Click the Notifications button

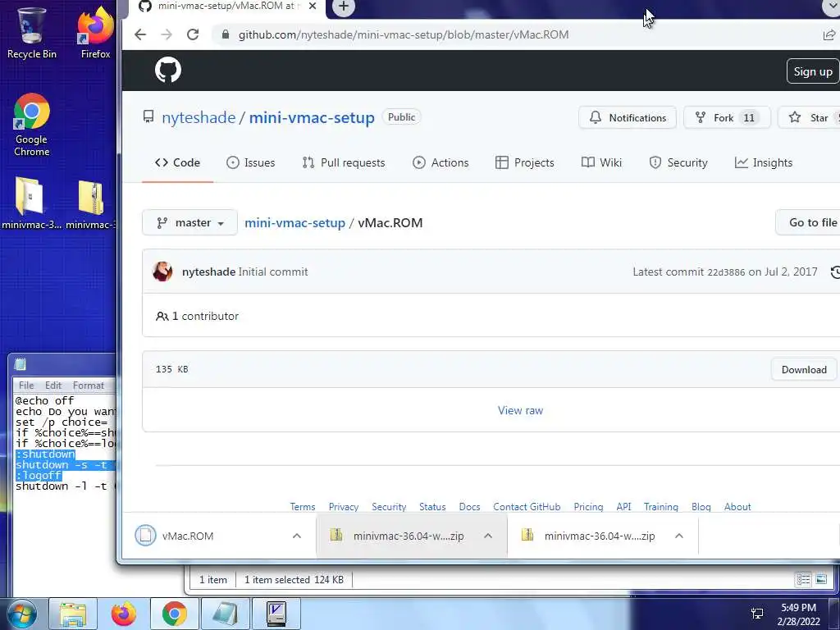coord(628,117)
